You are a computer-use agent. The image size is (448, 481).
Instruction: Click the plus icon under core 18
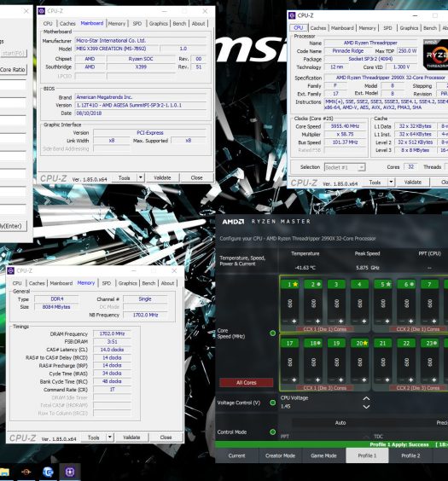click(x=317, y=380)
